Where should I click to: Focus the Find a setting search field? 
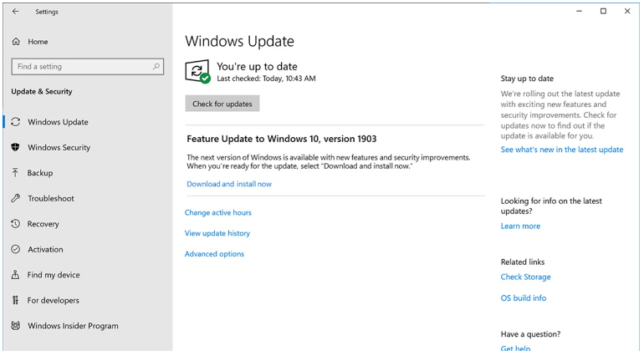pos(88,67)
